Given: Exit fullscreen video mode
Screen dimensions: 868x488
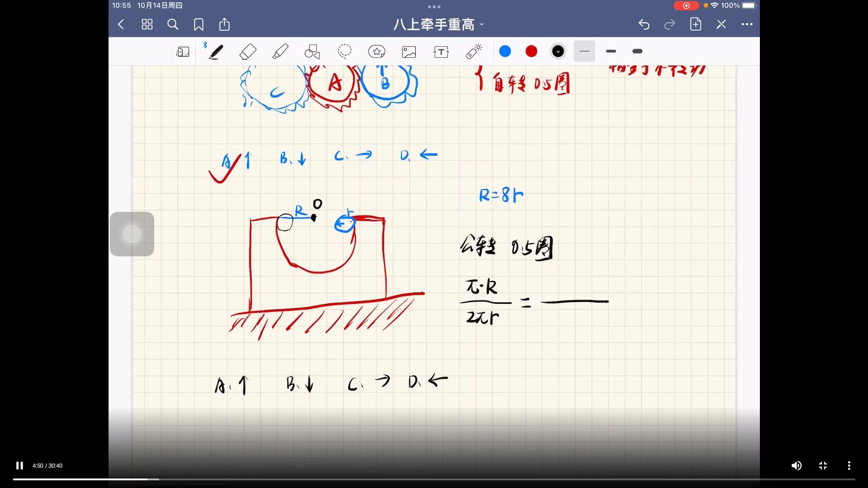Looking at the screenshot, I should (x=823, y=465).
